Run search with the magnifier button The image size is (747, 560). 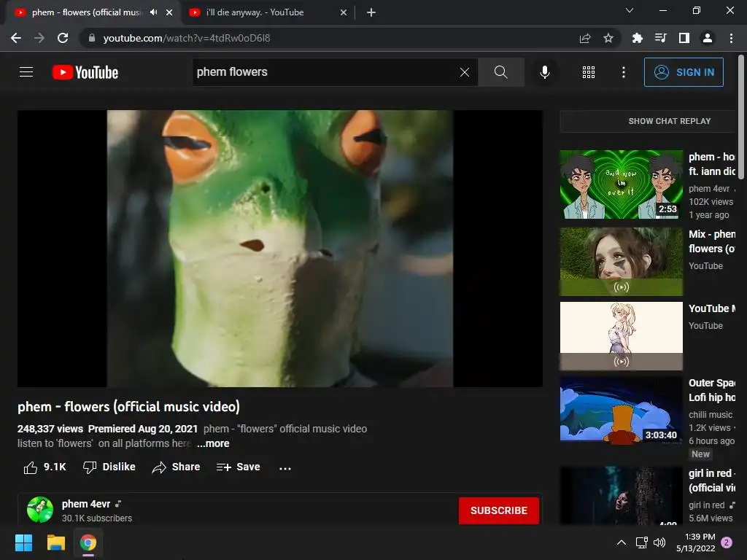pyautogui.click(x=500, y=72)
